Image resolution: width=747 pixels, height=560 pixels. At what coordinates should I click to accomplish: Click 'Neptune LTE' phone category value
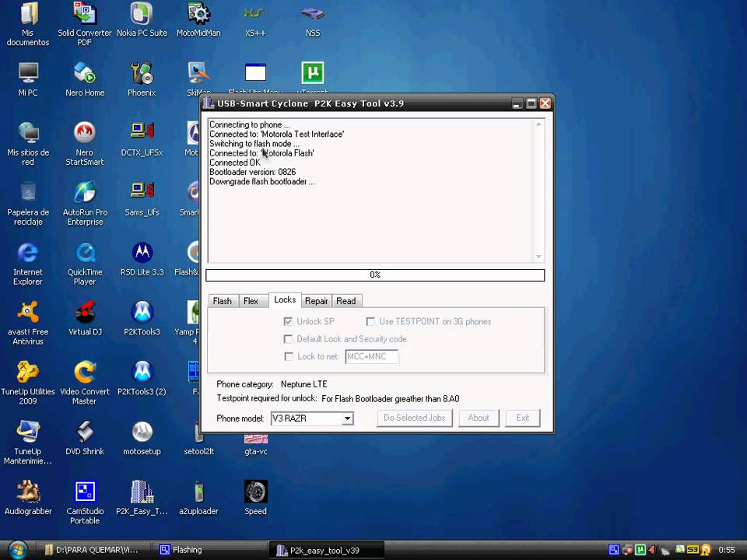304,384
